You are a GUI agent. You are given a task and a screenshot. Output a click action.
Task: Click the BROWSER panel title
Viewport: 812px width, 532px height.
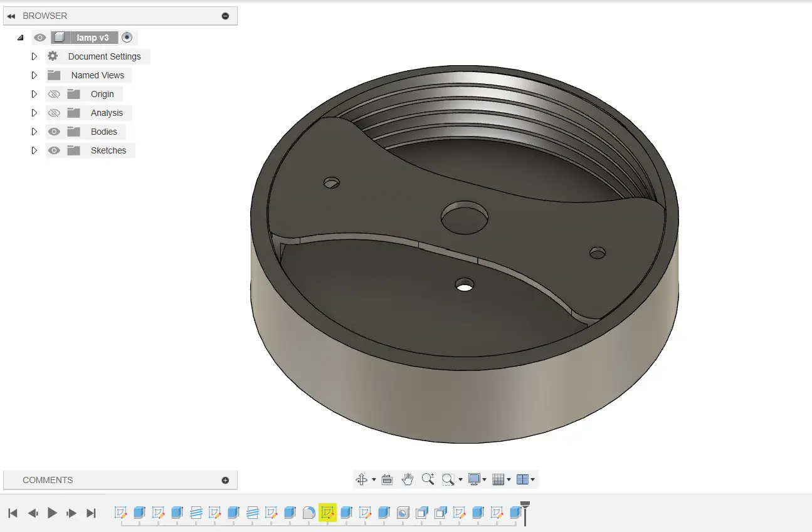click(x=45, y=16)
